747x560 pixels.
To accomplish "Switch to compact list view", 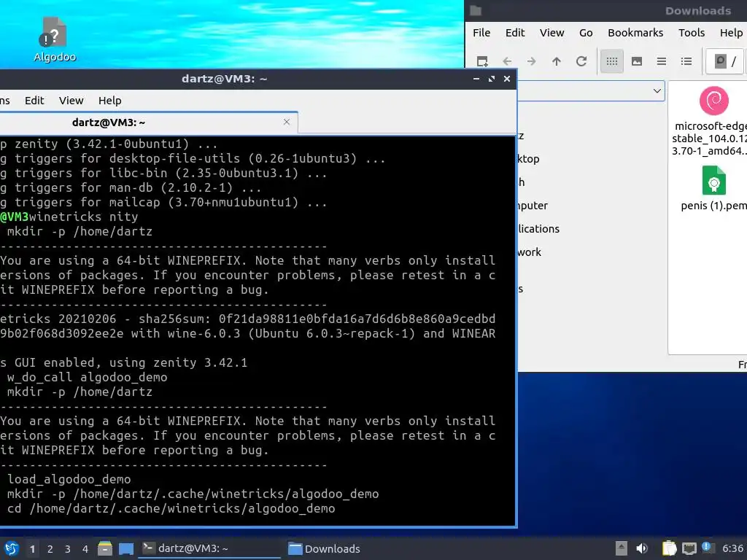I will 661,61.
